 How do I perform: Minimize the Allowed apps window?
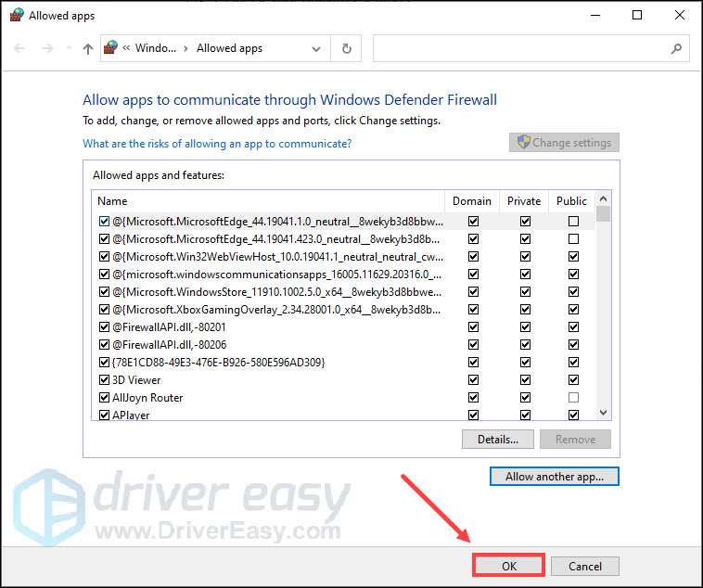(595, 15)
